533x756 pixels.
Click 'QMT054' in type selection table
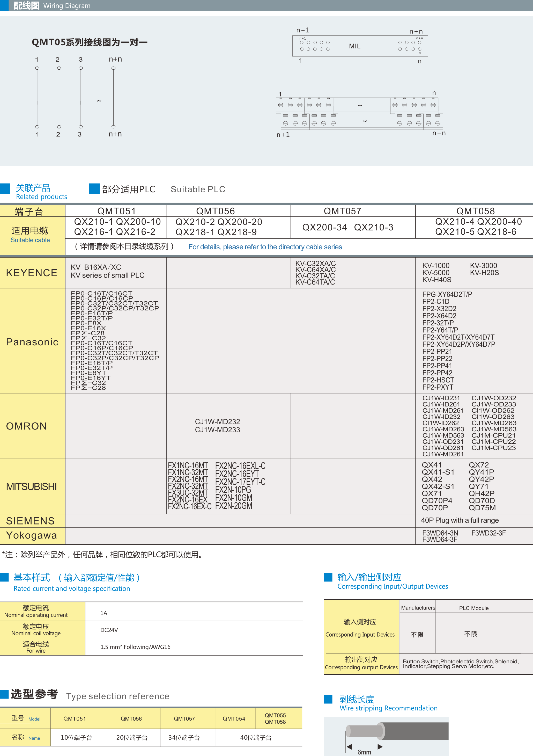(x=234, y=719)
